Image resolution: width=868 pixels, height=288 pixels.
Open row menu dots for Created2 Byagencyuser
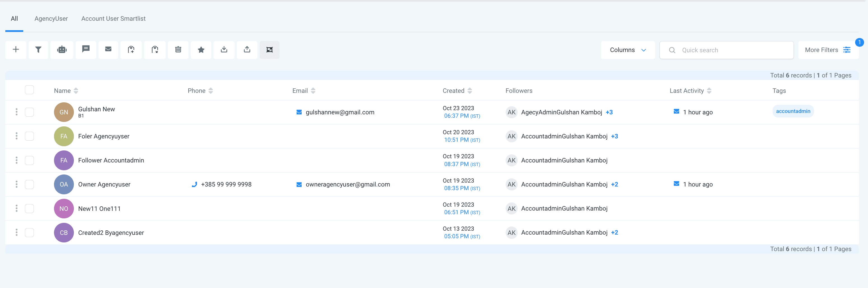point(17,232)
